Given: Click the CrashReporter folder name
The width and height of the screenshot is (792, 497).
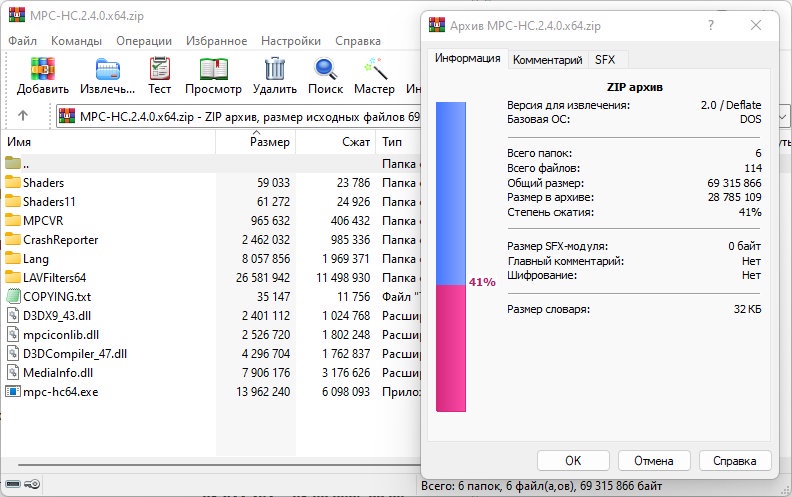Looking at the screenshot, I should 61,240.
